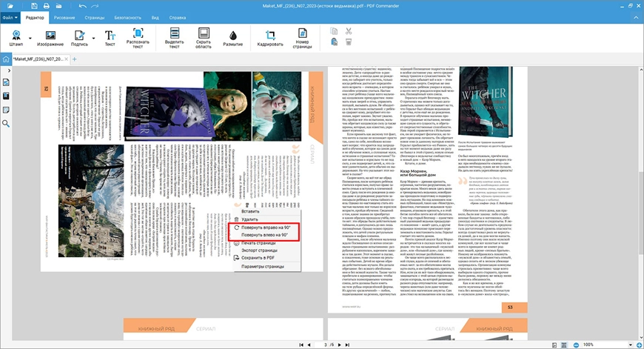Expand the Штамп dropdown arrow
This screenshot has width=644, height=349.
tap(30, 39)
